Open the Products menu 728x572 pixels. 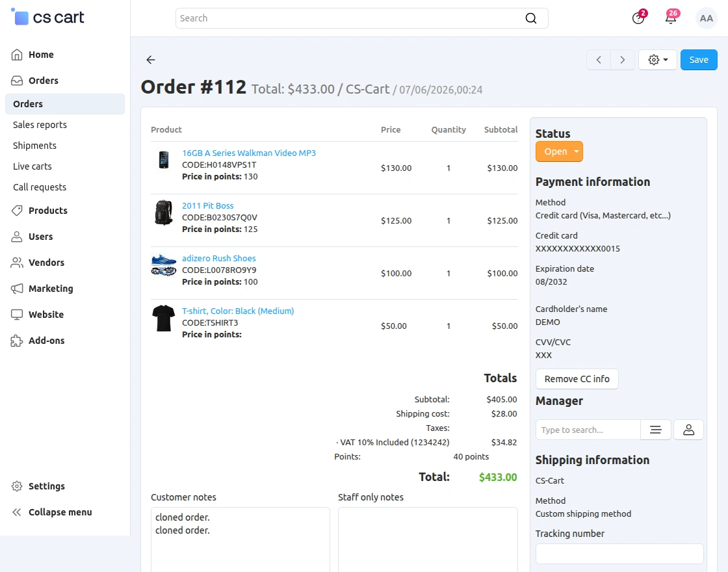tap(48, 211)
